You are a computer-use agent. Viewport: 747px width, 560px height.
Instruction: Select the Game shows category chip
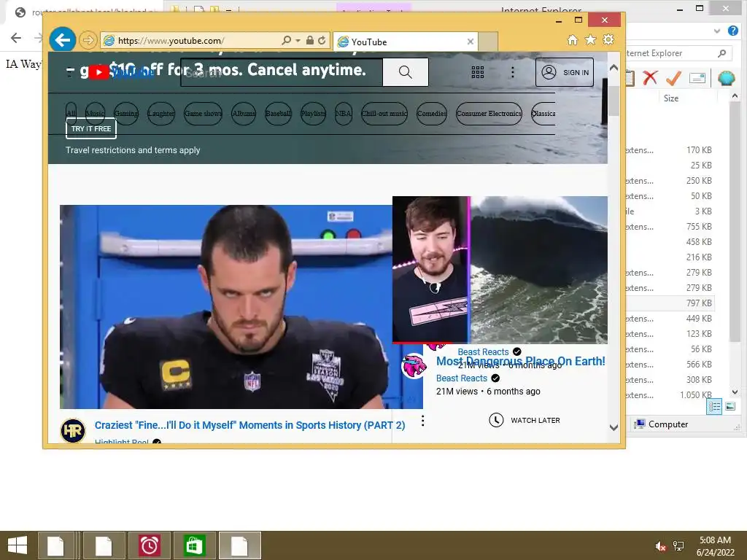click(x=203, y=113)
